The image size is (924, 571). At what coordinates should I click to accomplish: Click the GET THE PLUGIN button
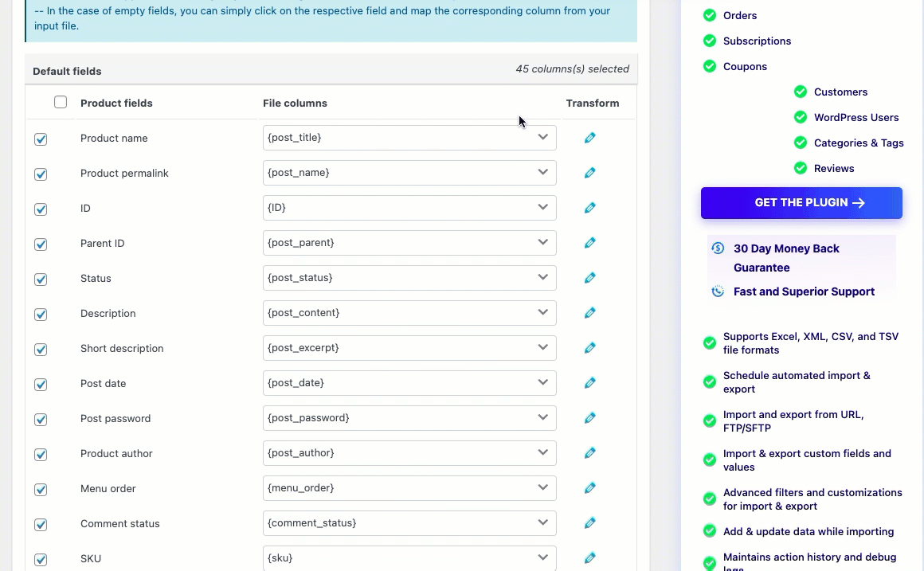pos(801,202)
